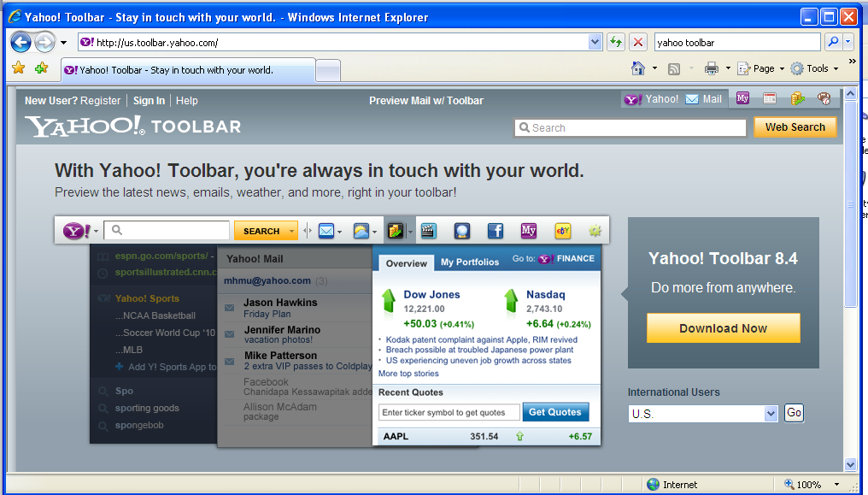Screen dimensions: 868x495
Task: Open the Page menu
Action: (761, 68)
